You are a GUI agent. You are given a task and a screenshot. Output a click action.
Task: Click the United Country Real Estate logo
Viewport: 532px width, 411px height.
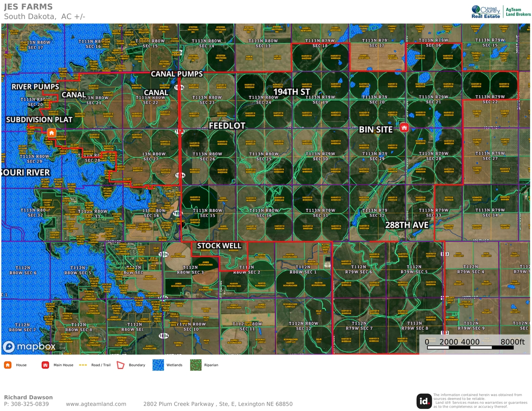click(486, 12)
